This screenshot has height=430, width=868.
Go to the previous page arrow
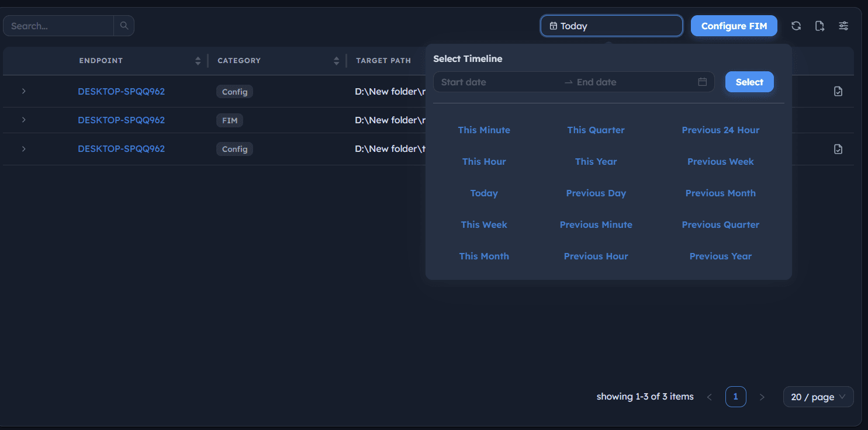[709, 397]
